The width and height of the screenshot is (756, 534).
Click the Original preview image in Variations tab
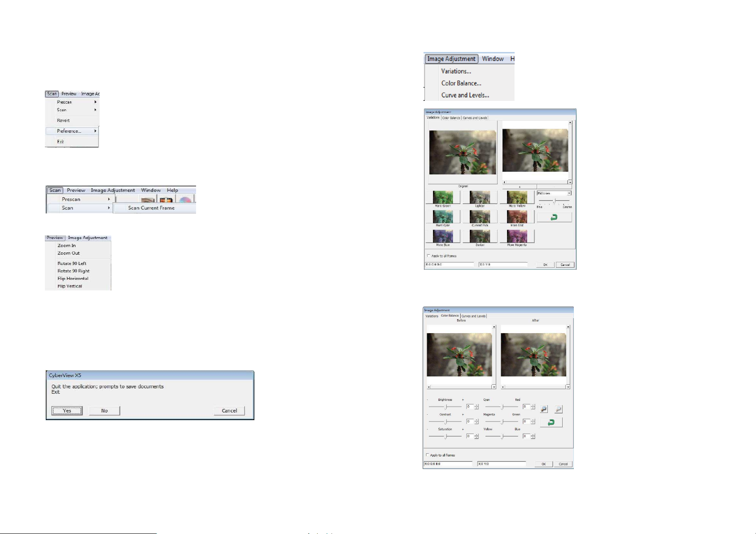coord(463,152)
